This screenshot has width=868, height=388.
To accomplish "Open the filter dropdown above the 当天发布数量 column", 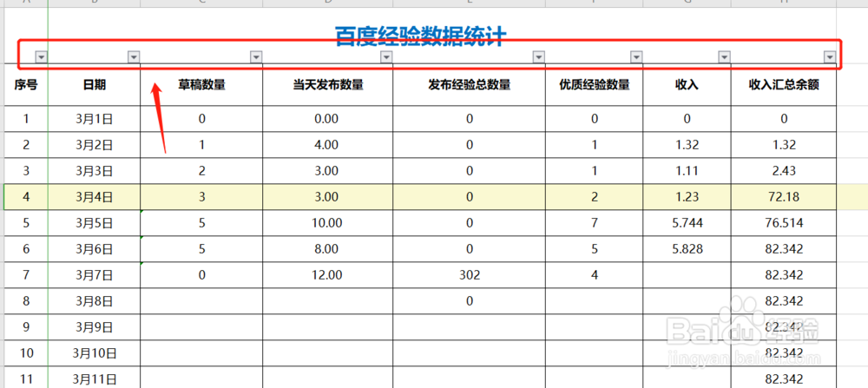I will pyautogui.click(x=386, y=56).
